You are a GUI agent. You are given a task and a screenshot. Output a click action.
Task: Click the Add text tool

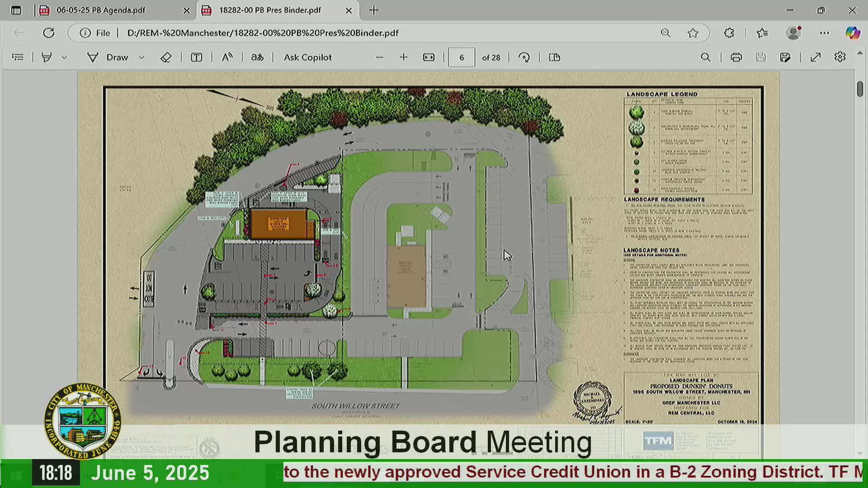[x=196, y=57]
